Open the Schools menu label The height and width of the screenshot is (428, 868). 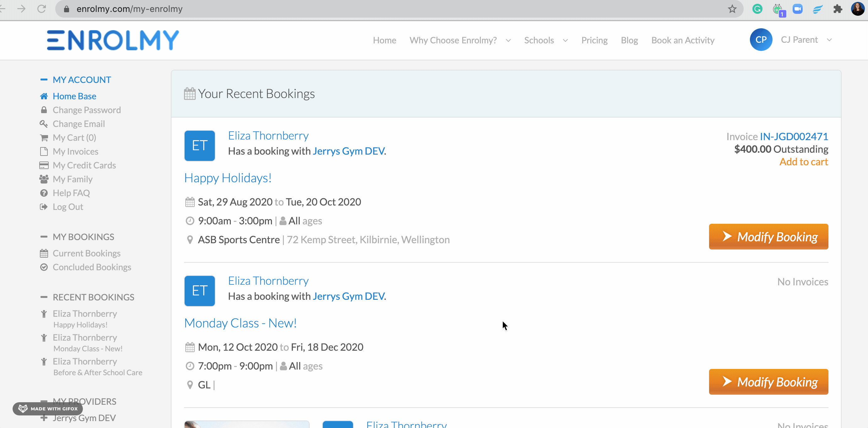point(539,40)
